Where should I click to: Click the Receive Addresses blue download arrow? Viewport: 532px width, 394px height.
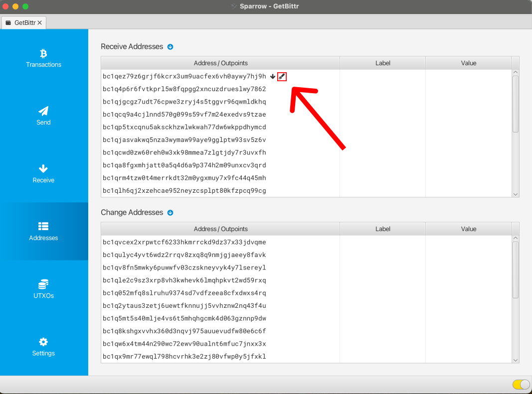click(170, 47)
